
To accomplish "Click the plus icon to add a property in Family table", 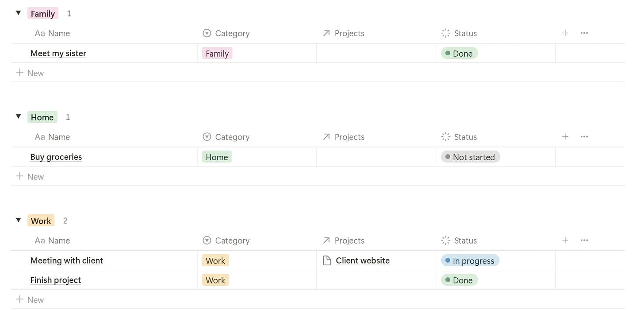I will tap(565, 33).
